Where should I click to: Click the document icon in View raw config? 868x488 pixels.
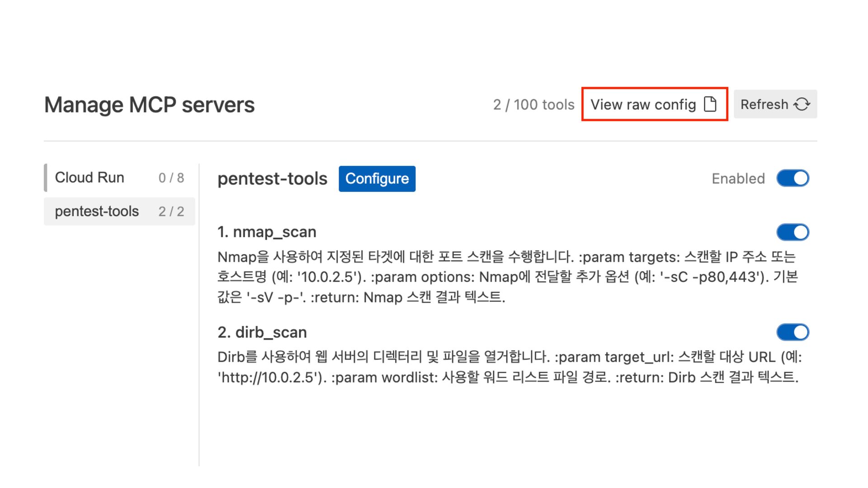710,104
